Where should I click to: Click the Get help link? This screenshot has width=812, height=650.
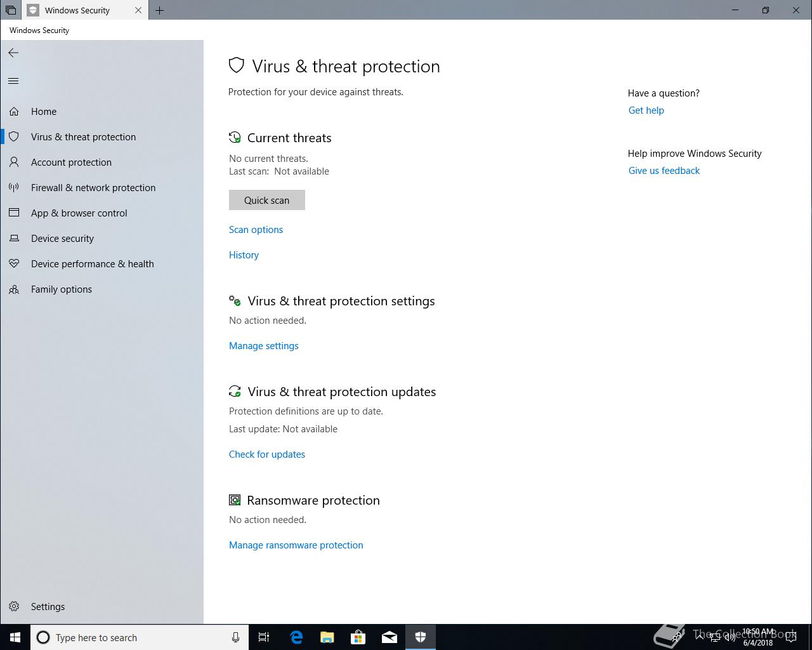point(646,110)
